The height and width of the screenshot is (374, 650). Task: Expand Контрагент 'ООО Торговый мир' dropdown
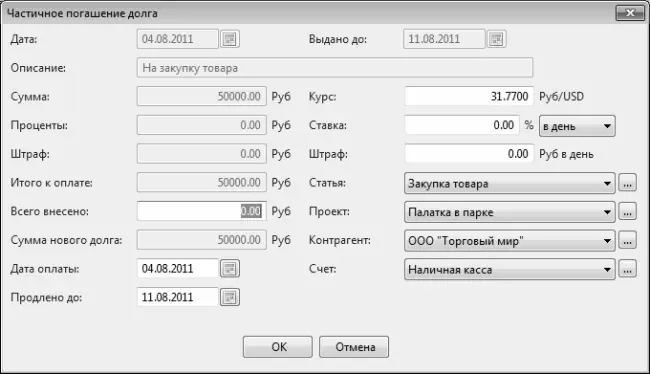point(509,240)
